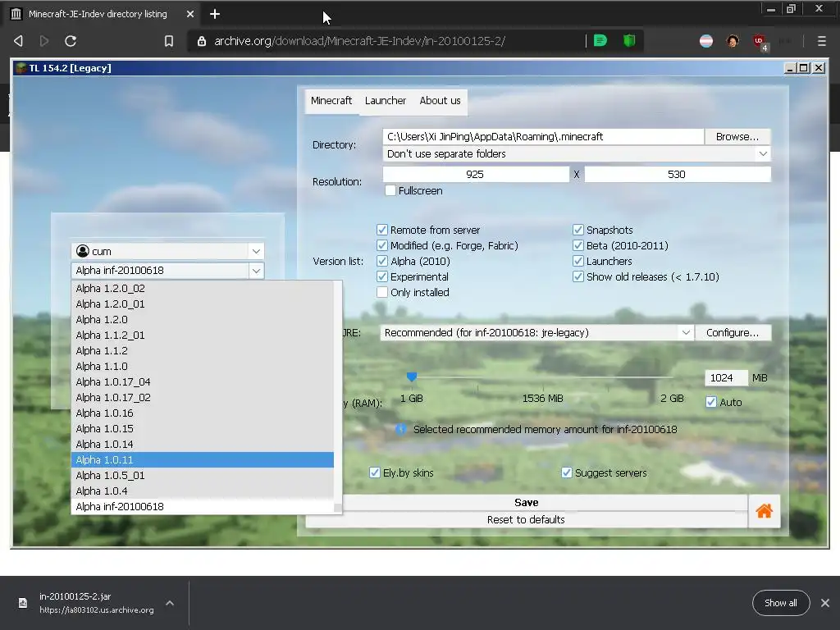This screenshot has width=840, height=630.
Task: Uncheck Show old releases (< 1.7.10)
Action: (x=578, y=276)
